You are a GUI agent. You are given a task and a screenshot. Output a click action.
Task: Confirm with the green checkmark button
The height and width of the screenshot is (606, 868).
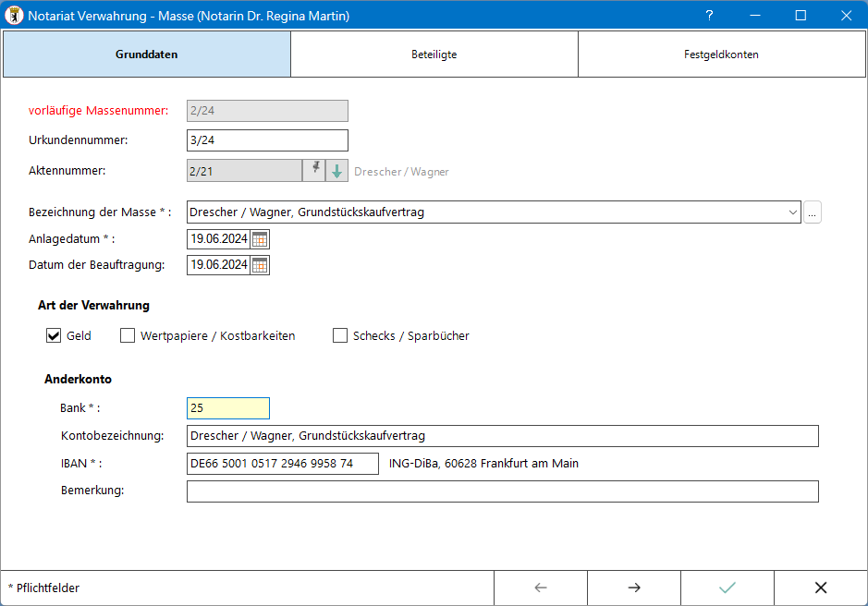tap(727, 588)
